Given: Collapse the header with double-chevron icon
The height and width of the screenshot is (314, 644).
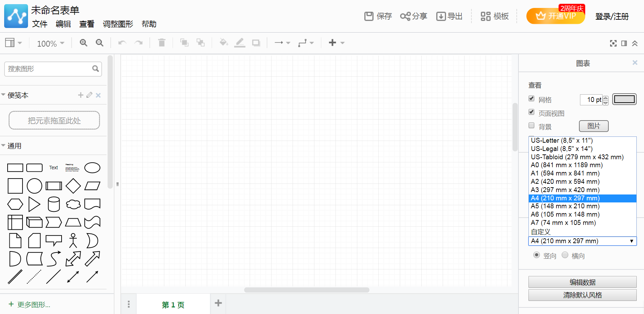Looking at the screenshot, I should click(x=635, y=43).
